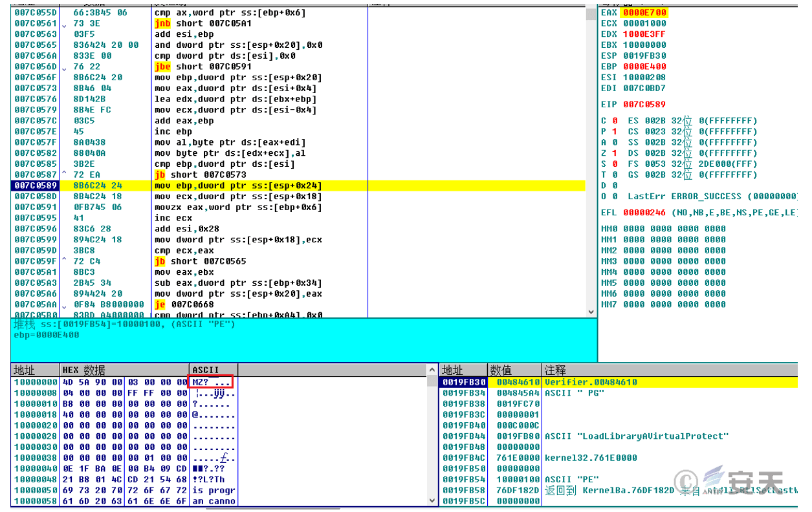Select the upward jump marker at 007C0587
Viewport: 812px width, 512px height.
tap(64, 175)
